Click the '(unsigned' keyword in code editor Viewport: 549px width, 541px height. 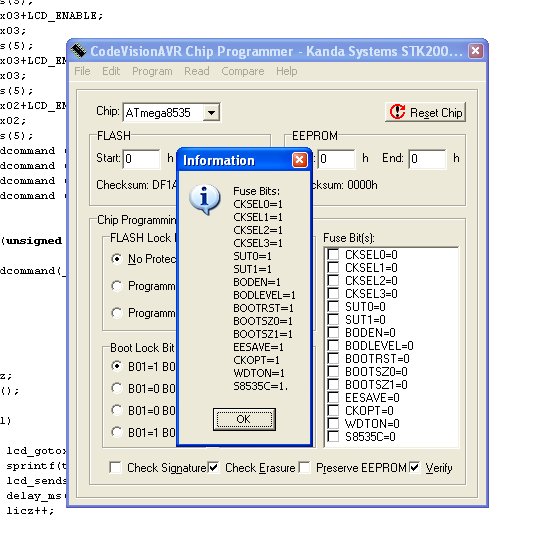click(32, 241)
